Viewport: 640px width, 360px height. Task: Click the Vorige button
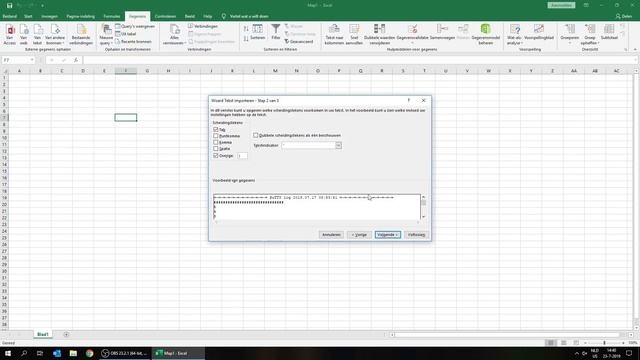(359, 235)
